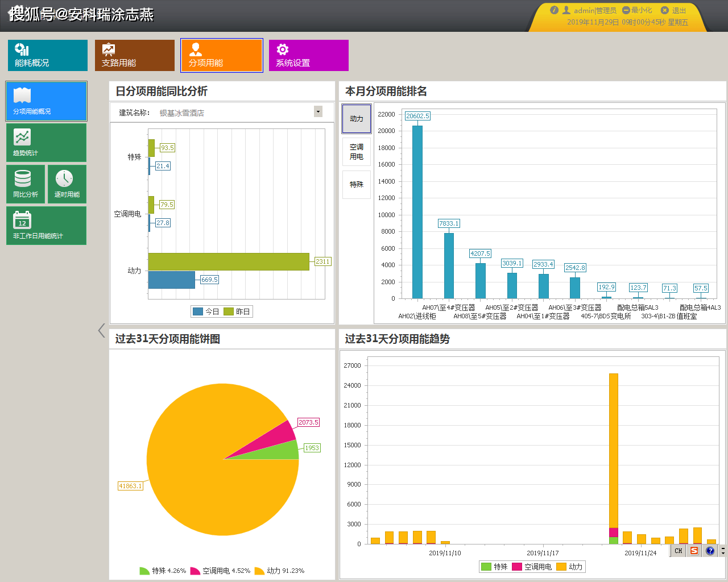
Task: Click the 4207.5 bar value label
Action: tap(480, 253)
